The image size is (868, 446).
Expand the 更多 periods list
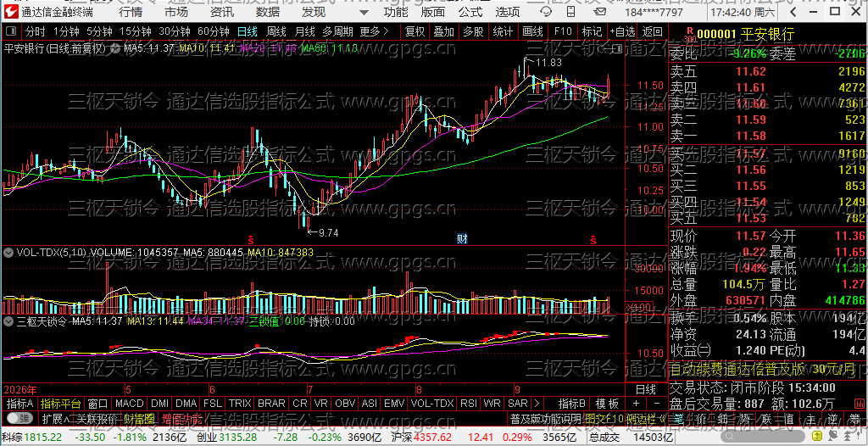(374, 31)
